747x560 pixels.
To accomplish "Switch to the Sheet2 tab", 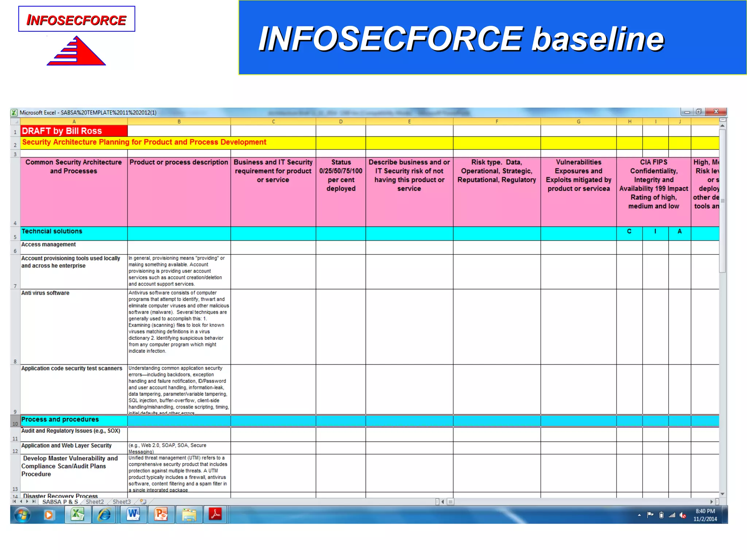I will coord(95,502).
